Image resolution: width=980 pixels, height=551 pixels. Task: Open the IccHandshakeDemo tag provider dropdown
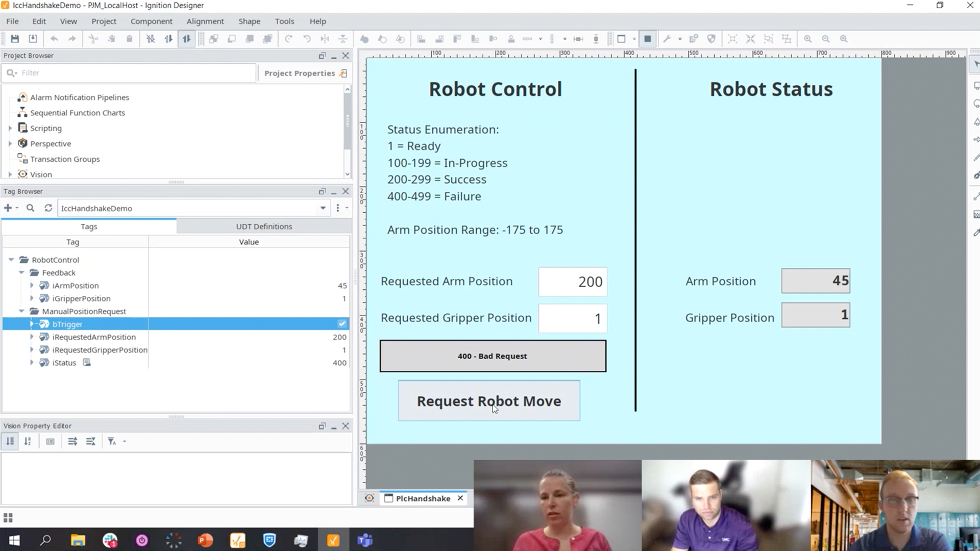pos(323,208)
